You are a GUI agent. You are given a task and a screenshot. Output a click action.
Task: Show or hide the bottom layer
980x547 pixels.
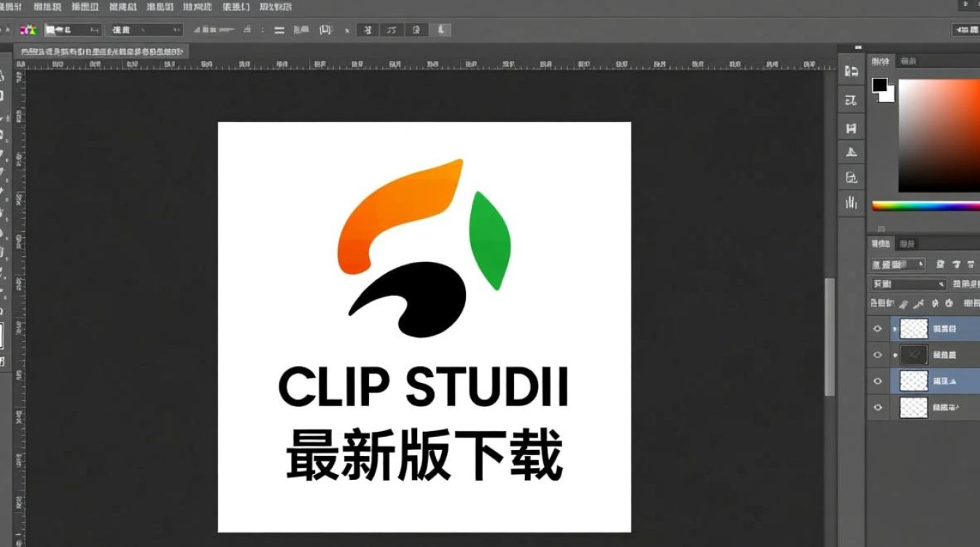[877, 408]
